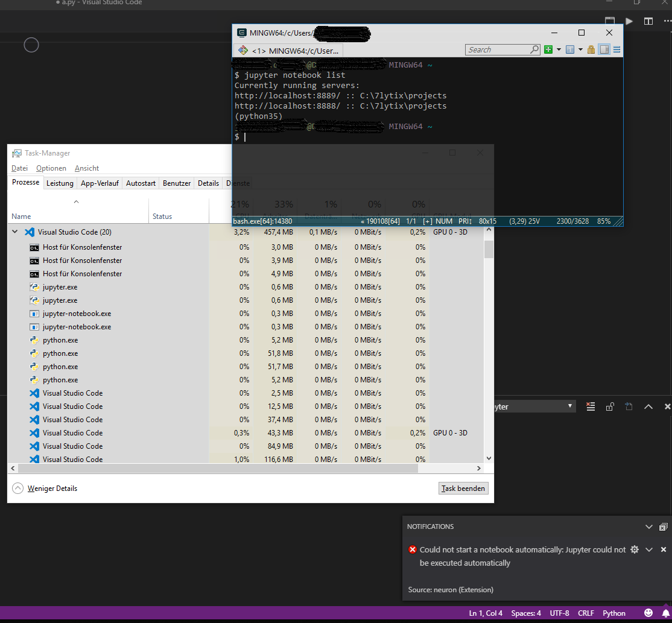
Task: Click inside the Search field of the session manager
Action: coord(499,49)
